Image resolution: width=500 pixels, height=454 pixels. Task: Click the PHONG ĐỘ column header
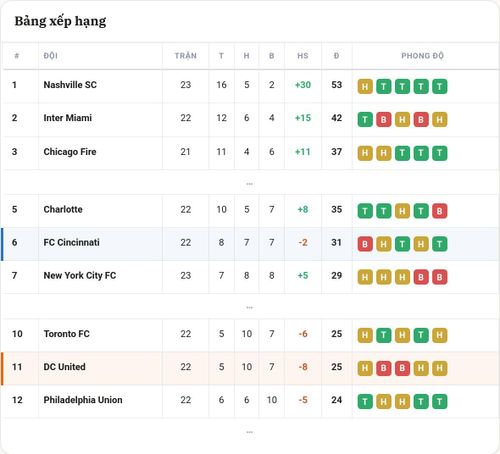pyautogui.click(x=422, y=56)
